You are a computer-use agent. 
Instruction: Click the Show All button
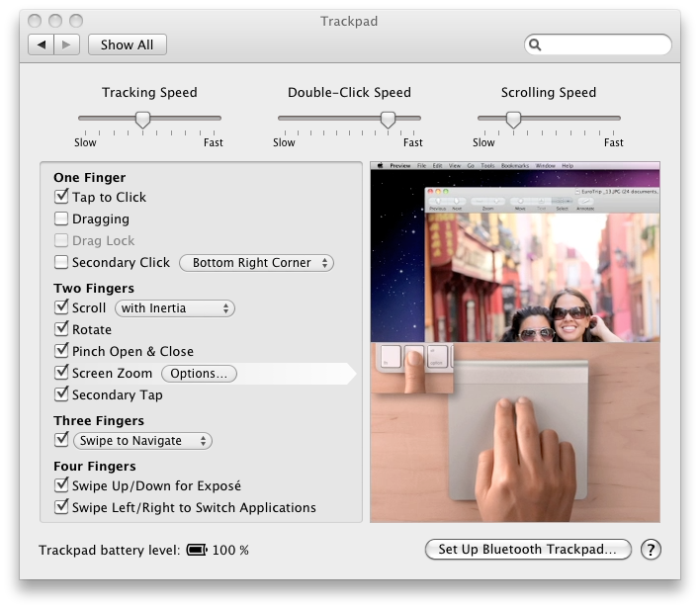(127, 44)
